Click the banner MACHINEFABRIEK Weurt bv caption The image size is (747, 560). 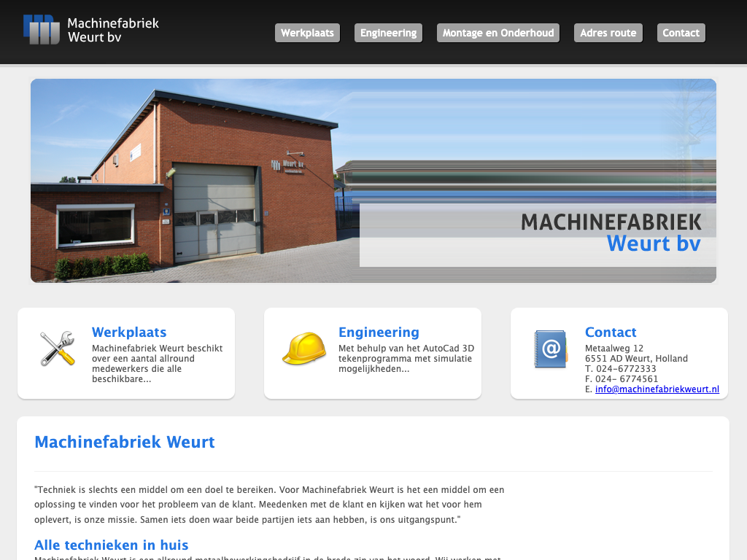point(611,233)
